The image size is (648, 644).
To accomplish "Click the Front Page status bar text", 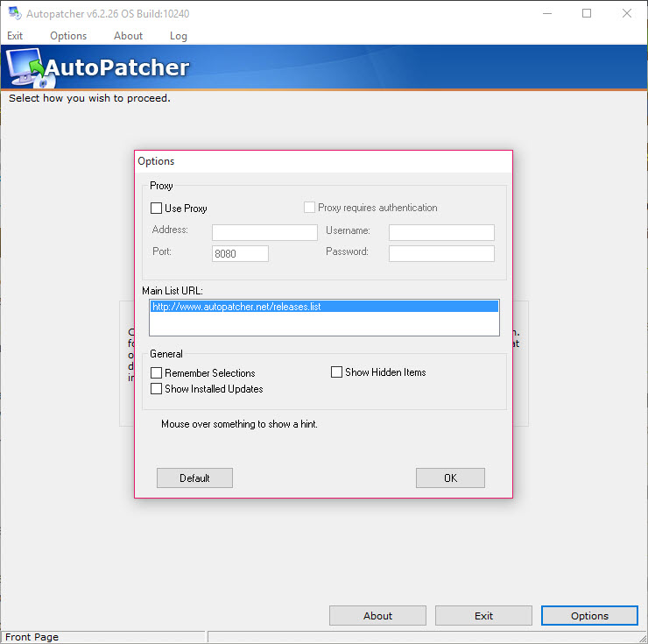I will point(32,637).
